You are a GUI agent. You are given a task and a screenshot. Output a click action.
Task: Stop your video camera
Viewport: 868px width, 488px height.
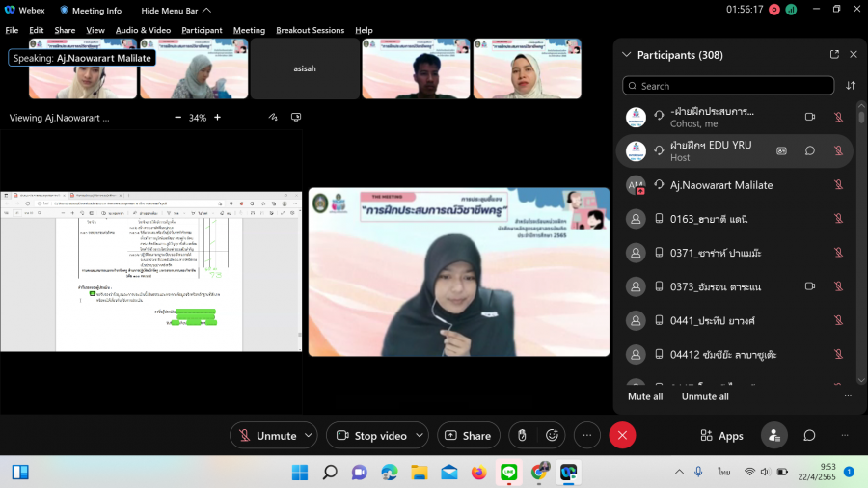click(370, 436)
